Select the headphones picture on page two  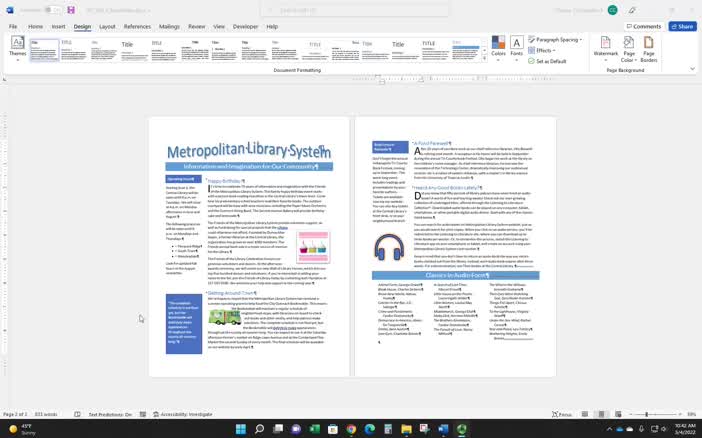[x=389, y=247]
